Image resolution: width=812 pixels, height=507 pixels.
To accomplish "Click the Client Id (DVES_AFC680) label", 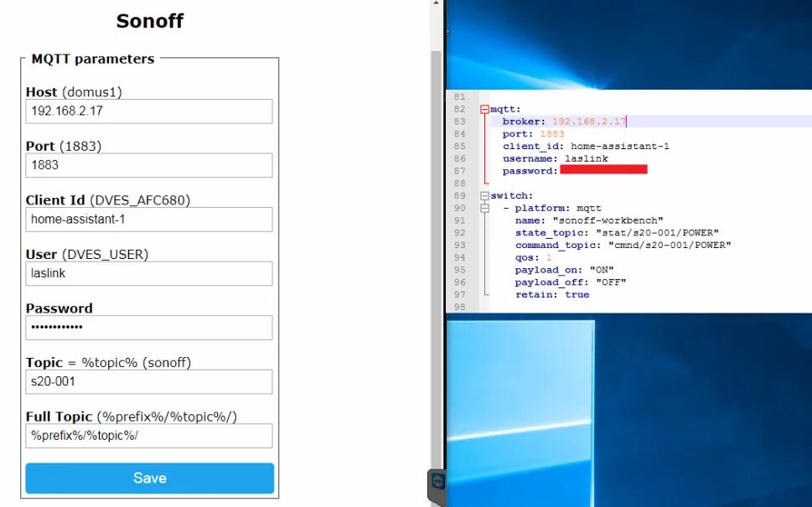I will coord(108,200).
